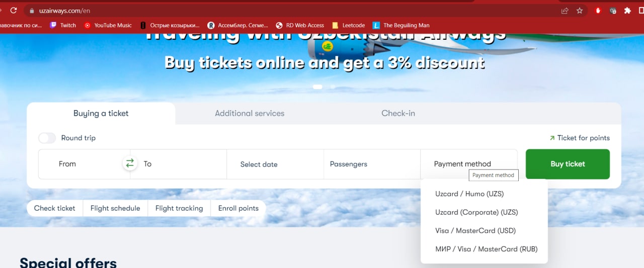Open the YouTube Music bookmark

108,25
